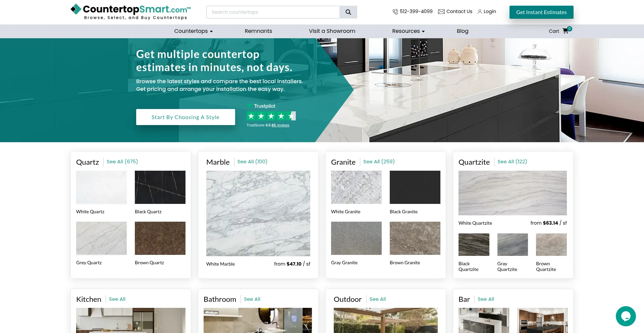Go to Visit a Showroom page

click(x=332, y=31)
